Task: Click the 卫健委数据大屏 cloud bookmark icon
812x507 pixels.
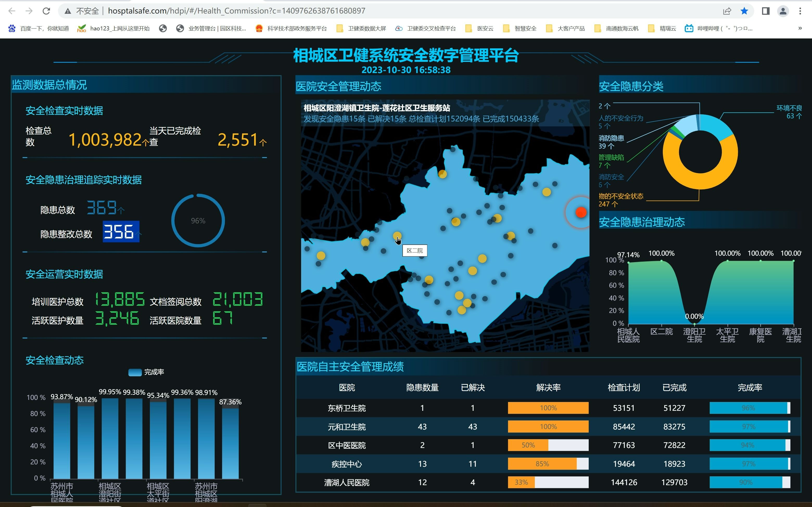Action: 340,28
